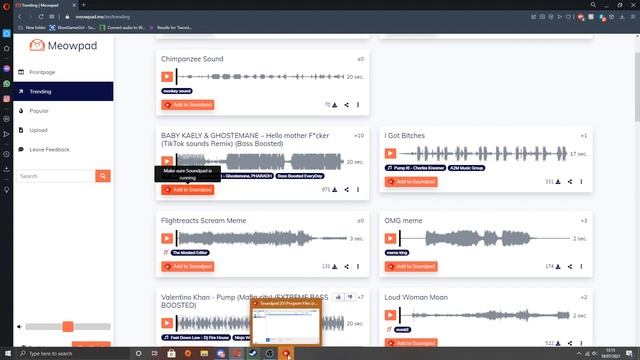Open more options for Chimpanzee Sound
The image size is (640, 360).
(358, 105)
